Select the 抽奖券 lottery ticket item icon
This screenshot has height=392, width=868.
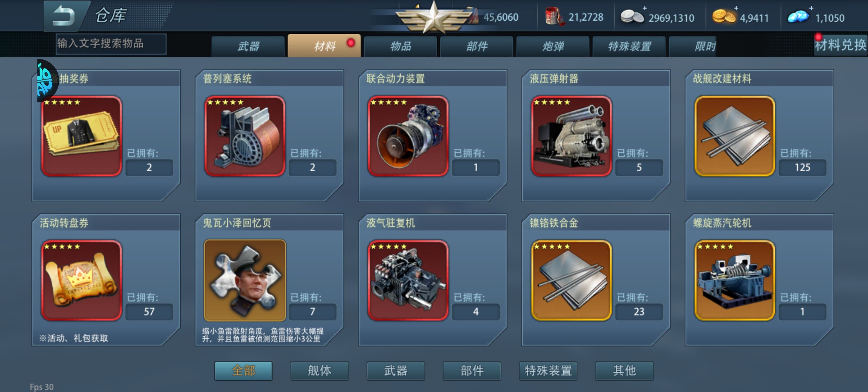(82, 136)
